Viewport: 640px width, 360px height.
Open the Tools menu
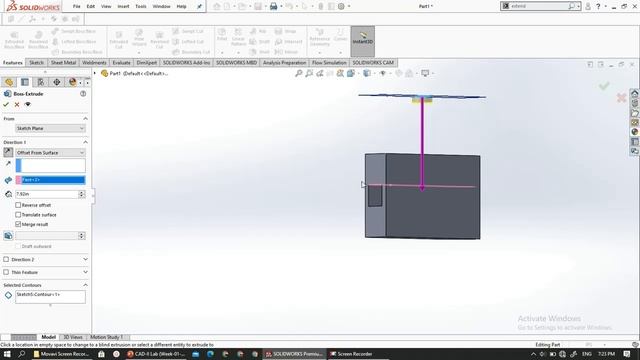click(141, 7)
